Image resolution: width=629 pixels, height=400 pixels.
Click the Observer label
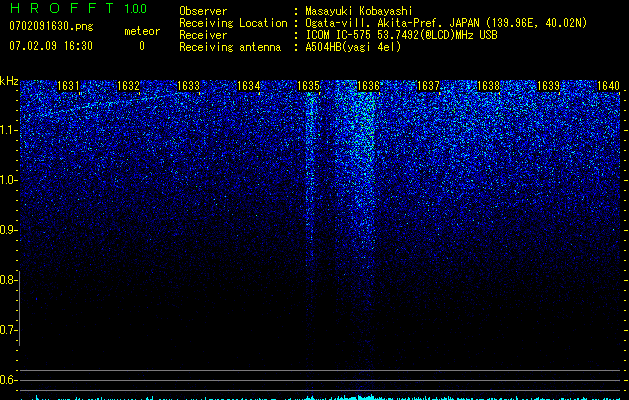coord(203,11)
